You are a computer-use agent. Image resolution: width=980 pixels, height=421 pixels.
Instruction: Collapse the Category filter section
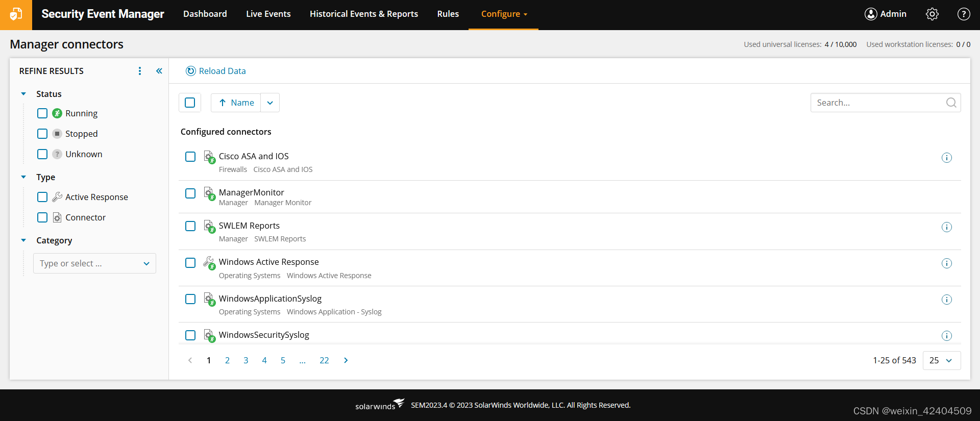pyautogui.click(x=23, y=240)
